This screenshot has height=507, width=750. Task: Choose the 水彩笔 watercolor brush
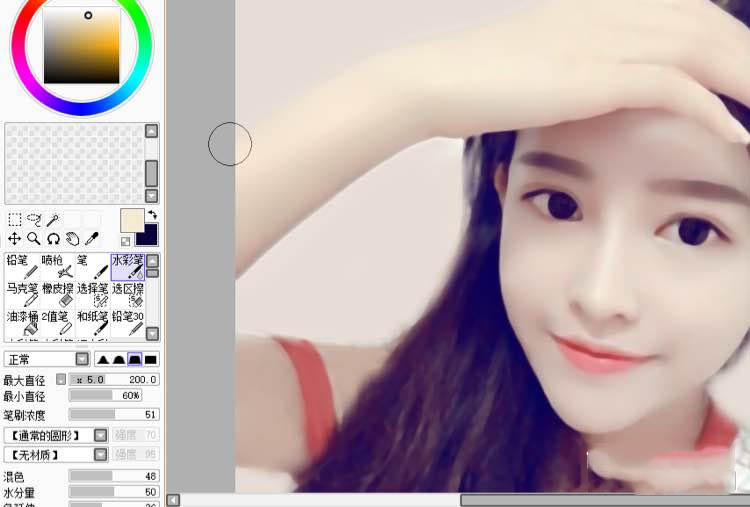pyautogui.click(x=128, y=267)
